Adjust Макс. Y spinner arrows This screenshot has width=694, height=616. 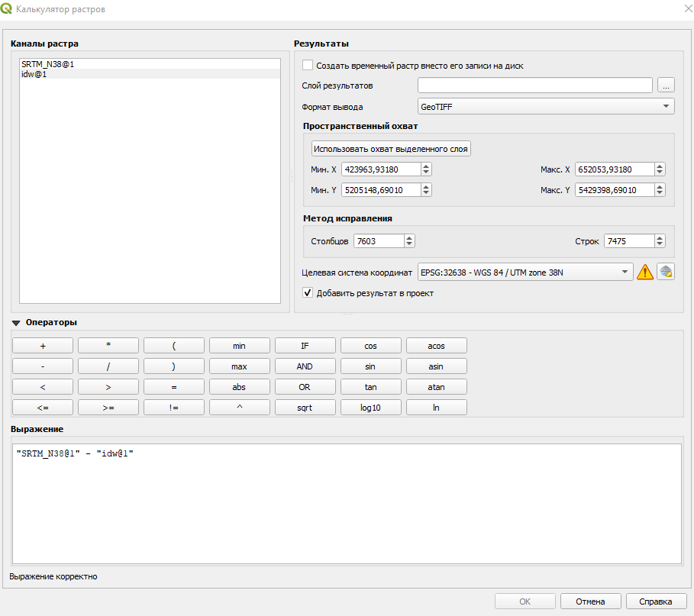(x=660, y=190)
